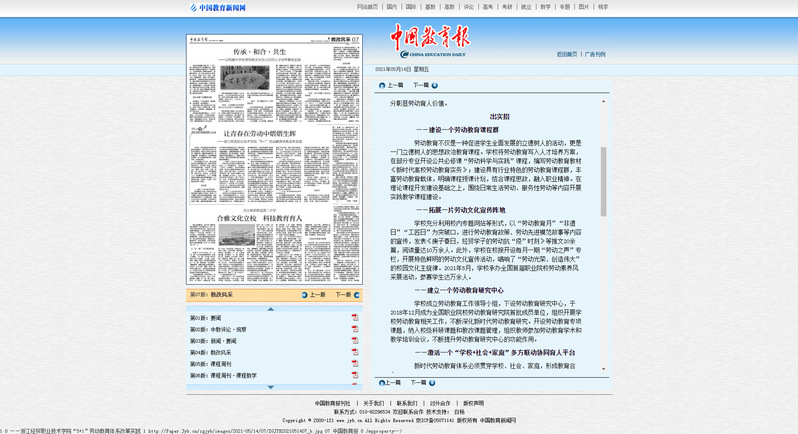This screenshot has height=434, width=798.
Task: Open the 让青春在劳动中熠熠生辉 article on the page image
Action: tap(273, 133)
